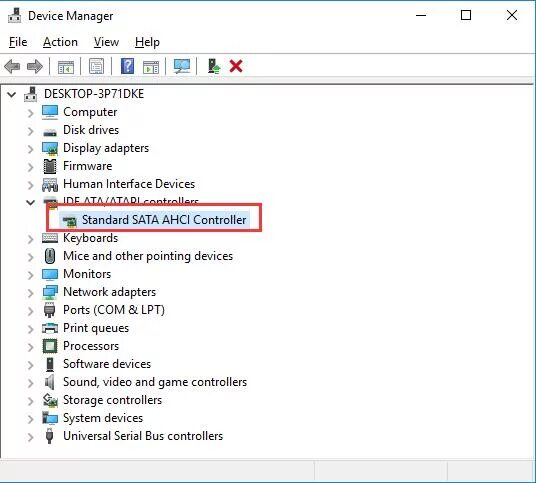Click the Computer monitor icon
536x483 pixels.
click(50, 112)
